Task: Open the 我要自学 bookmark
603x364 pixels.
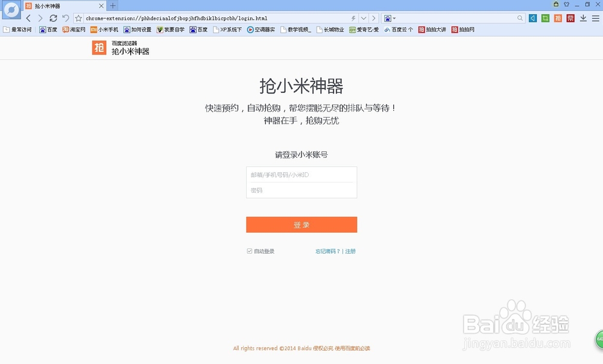Action: point(171,30)
